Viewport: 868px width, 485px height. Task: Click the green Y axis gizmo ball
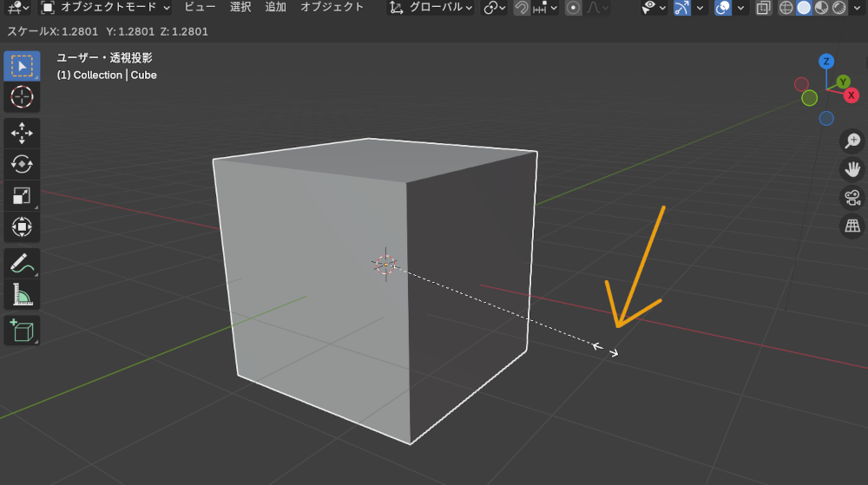(x=843, y=82)
